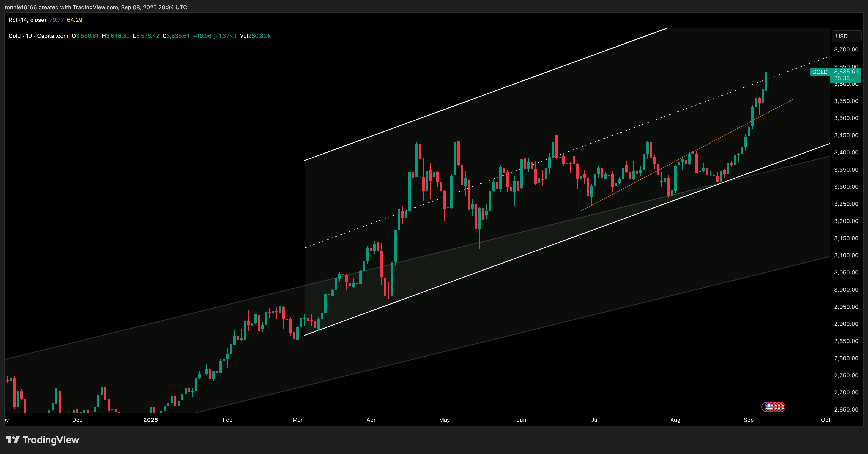Click the Gold · 1D · Capital.com symbol title
This screenshot has width=868, height=454.
tap(38, 36)
